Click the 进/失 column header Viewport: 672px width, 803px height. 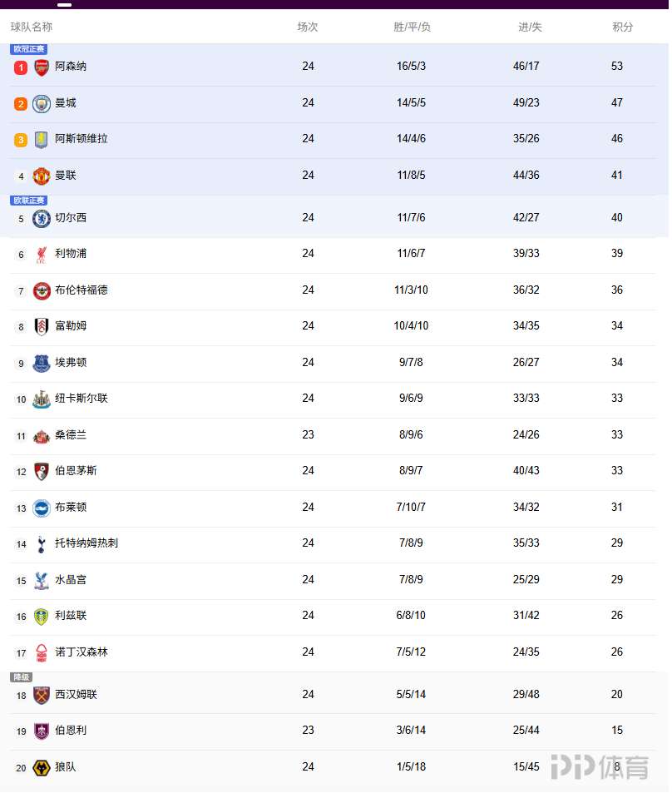[530, 27]
